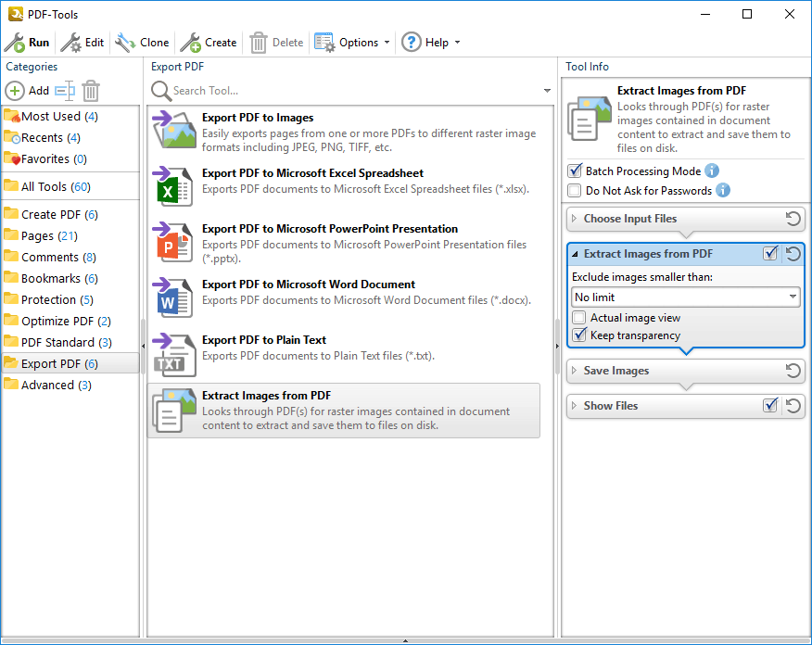Toggle Batch Processing Mode checkbox

coord(575,171)
